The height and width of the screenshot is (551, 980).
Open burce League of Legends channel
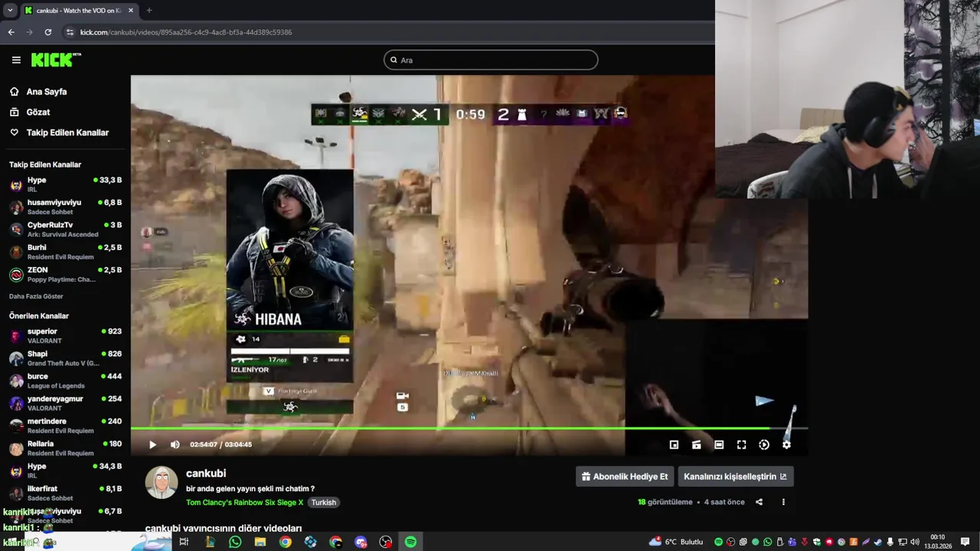65,380
